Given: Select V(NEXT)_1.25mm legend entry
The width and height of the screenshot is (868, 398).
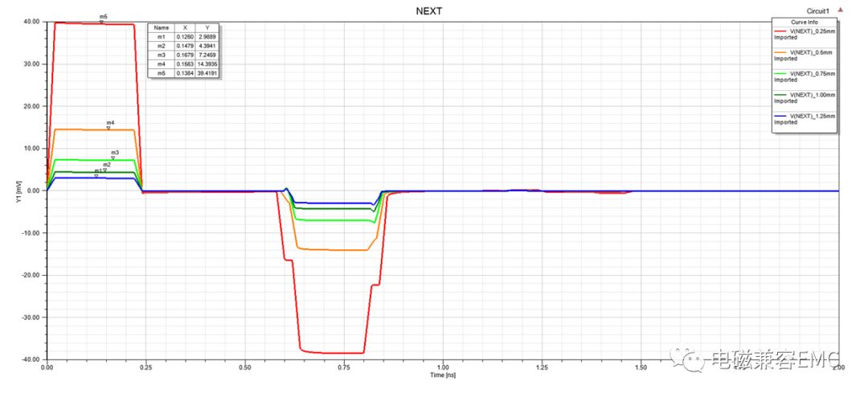Looking at the screenshot, I should (813, 117).
